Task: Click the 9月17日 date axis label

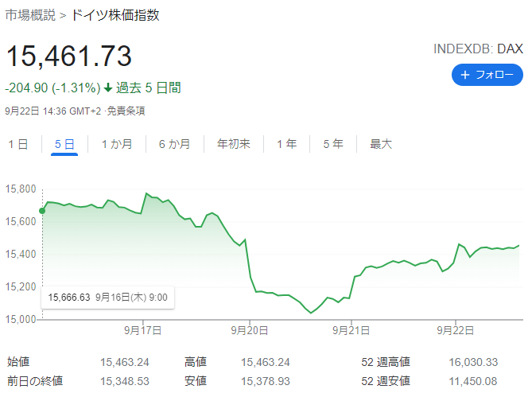Action: 143,330
